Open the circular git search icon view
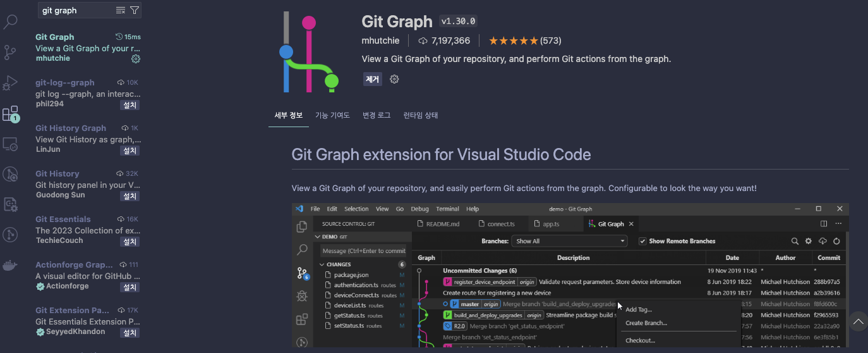This screenshot has width=868, height=353. click(x=11, y=174)
